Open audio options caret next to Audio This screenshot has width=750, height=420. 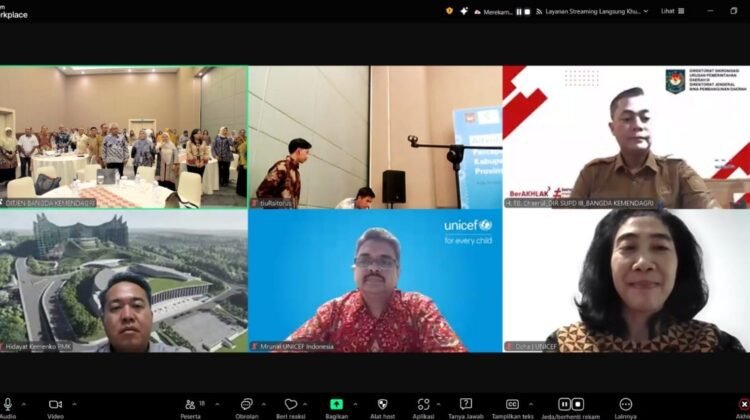click(x=24, y=405)
